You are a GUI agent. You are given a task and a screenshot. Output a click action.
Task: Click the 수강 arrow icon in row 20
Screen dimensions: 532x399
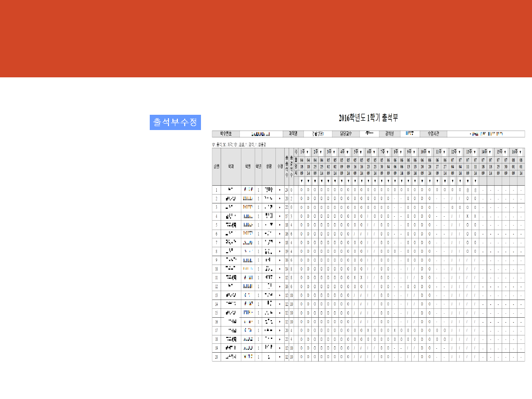pyautogui.click(x=279, y=357)
